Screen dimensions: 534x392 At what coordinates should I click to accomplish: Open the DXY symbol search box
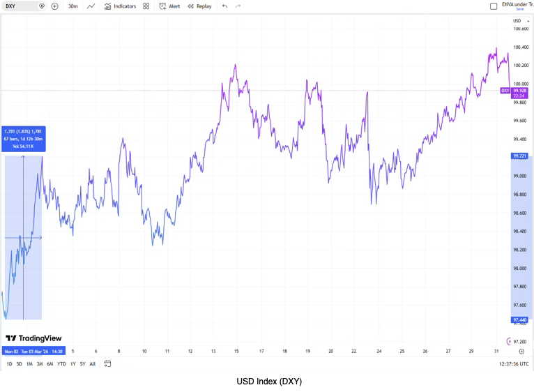[20, 6]
